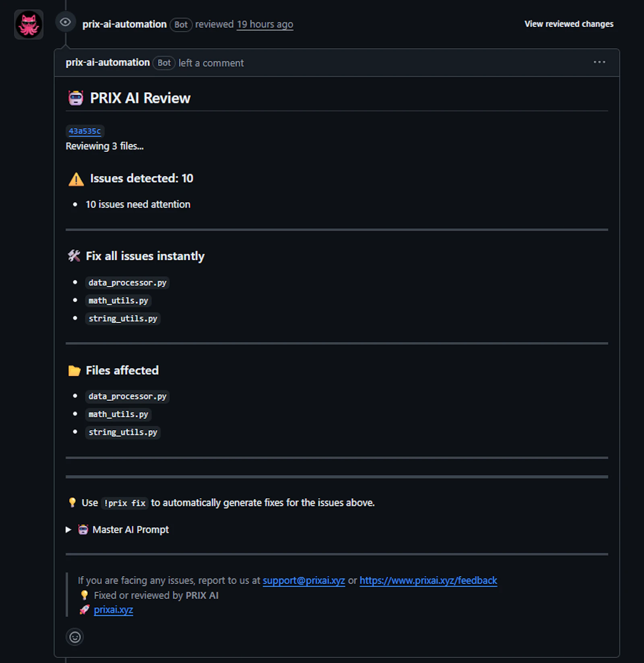The width and height of the screenshot is (644, 663).
Task: Open the prix-ai-automation author in comment header
Action: pos(107,62)
